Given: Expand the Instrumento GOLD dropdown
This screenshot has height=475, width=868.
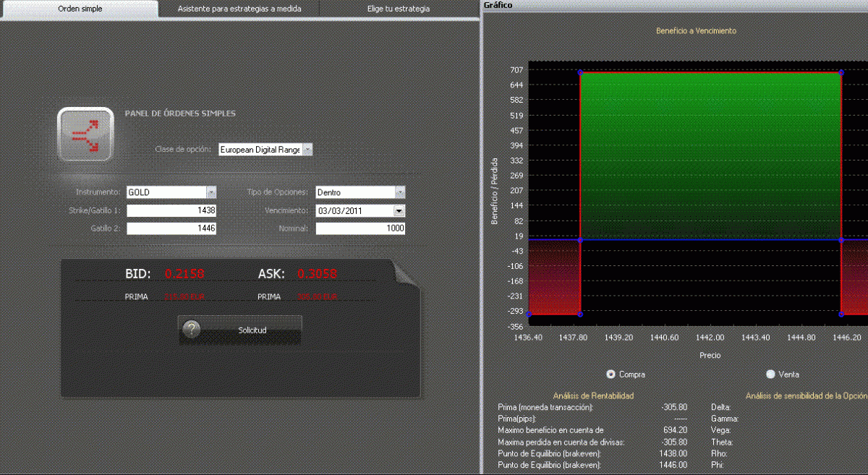Looking at the screenshot, I should pyautogui.click(x=211, y=192).
